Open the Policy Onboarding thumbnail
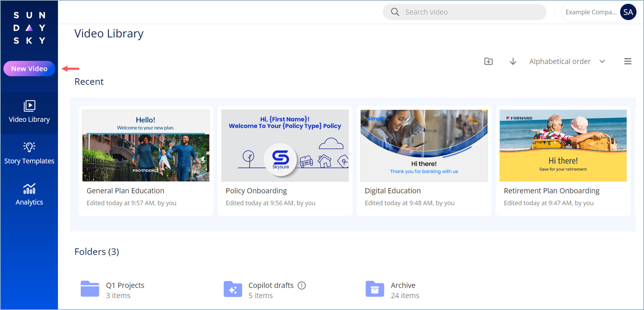This screenshot has width=644, height=310. coord(285,145)
